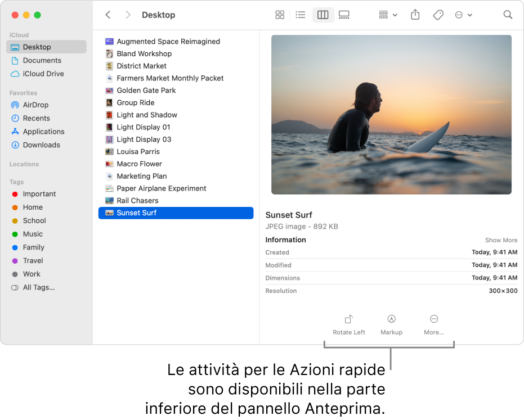This screenshot has height=420, width=524.
Task: Select gallery view in the toolbar
Action: tap(344, 15)
